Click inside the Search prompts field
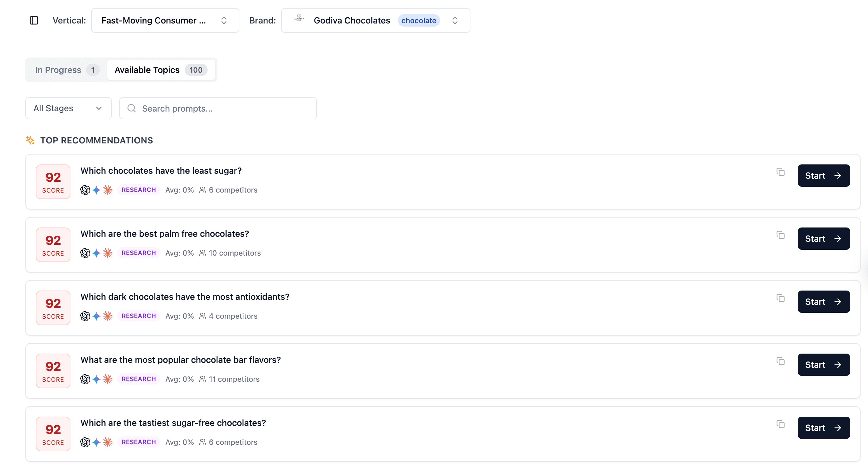Image resolution: width=868 pixels, height=476 pixels. coord(218,108)
